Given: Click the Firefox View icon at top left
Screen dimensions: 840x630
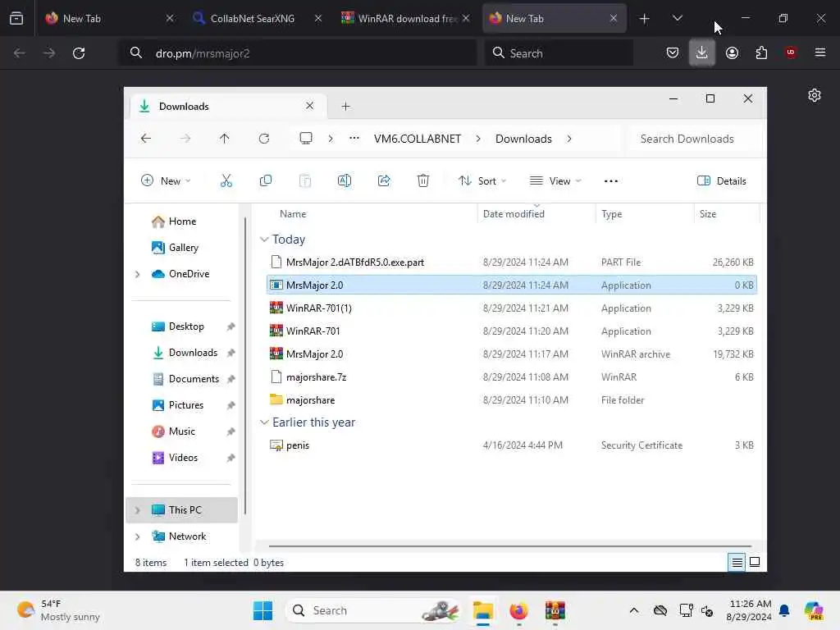Looking at the screenshot, I should [x=16, y=18].
